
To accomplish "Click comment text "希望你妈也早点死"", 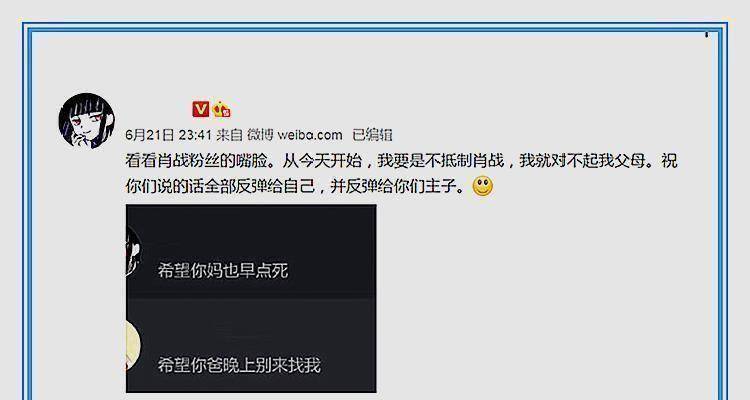I will [x=223, y=271].
